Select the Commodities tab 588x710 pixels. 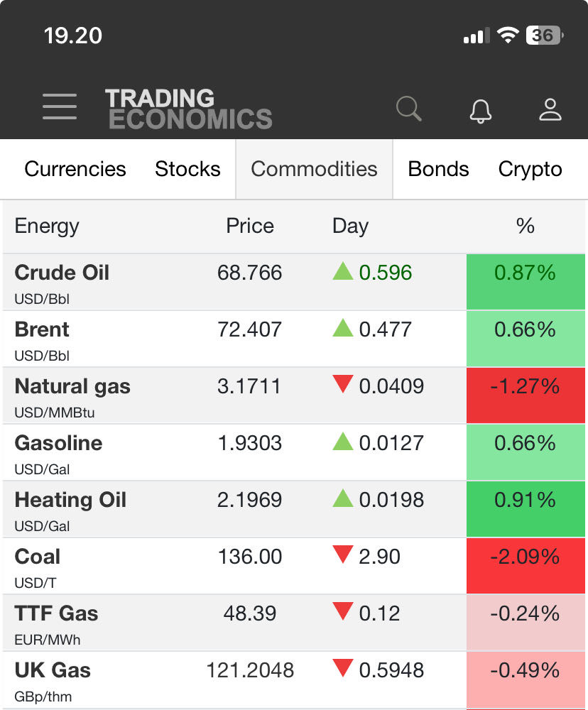point(314,169)
